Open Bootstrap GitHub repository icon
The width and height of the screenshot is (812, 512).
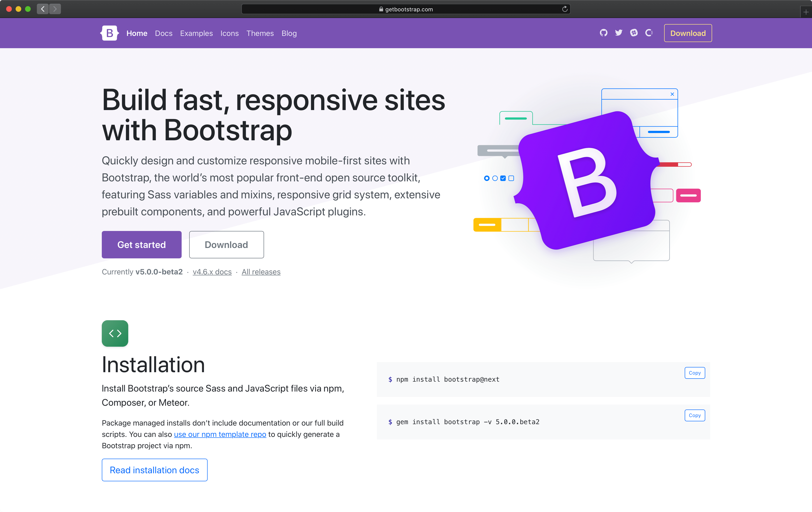(603, 32)
